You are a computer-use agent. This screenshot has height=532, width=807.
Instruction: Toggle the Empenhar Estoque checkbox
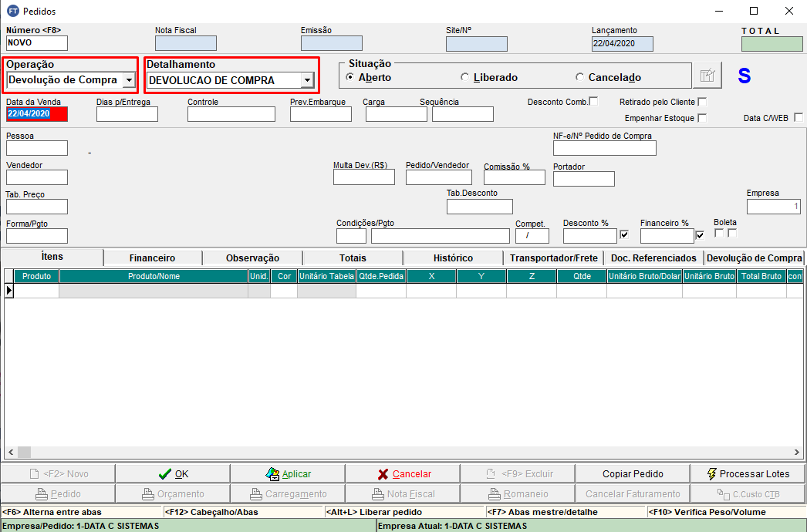(x=702, y=118)
